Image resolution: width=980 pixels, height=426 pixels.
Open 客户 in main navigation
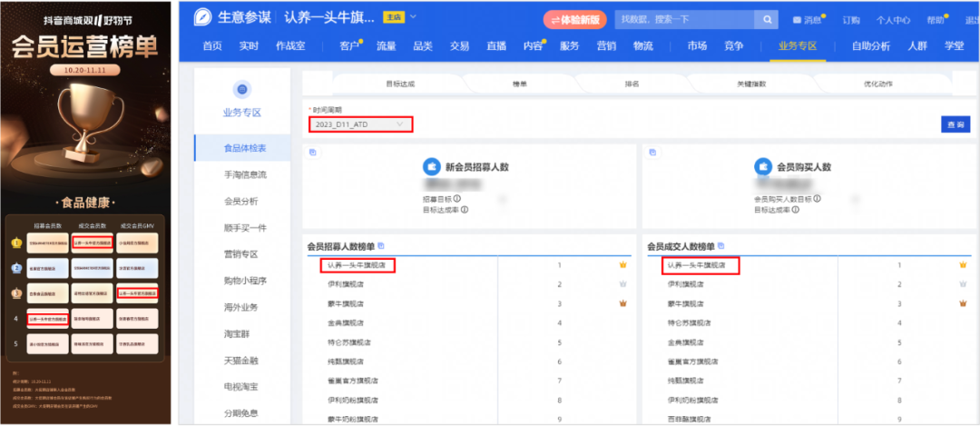349,45
